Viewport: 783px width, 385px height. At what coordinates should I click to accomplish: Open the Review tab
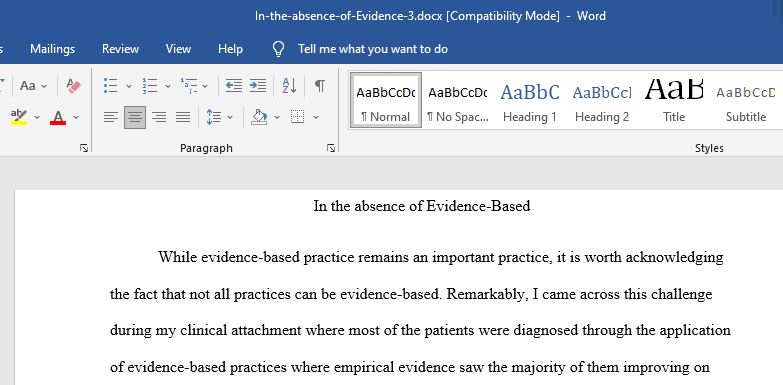click(x=120, y=49)
